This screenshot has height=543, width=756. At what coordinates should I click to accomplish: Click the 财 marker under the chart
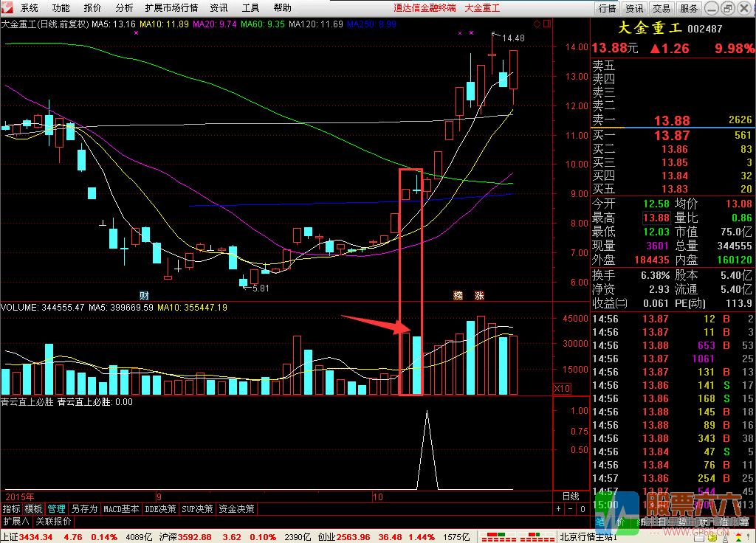click(144, 295)
